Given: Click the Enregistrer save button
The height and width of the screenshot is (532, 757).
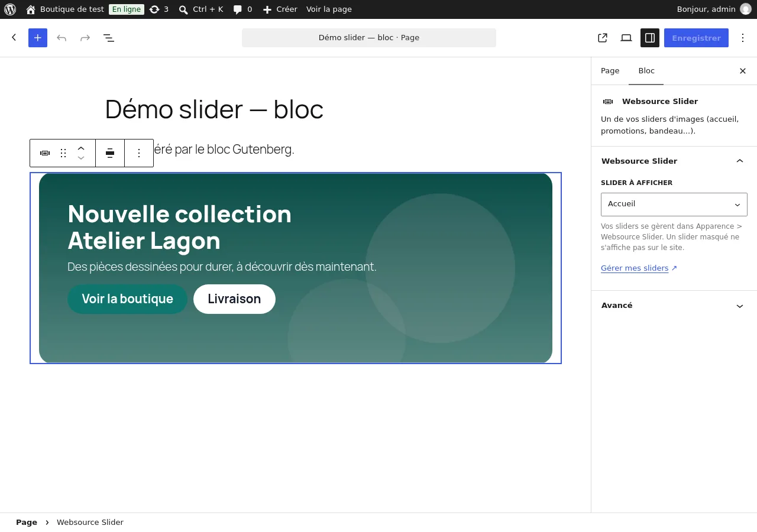Looking at the screenshot, I should (696, 38).
